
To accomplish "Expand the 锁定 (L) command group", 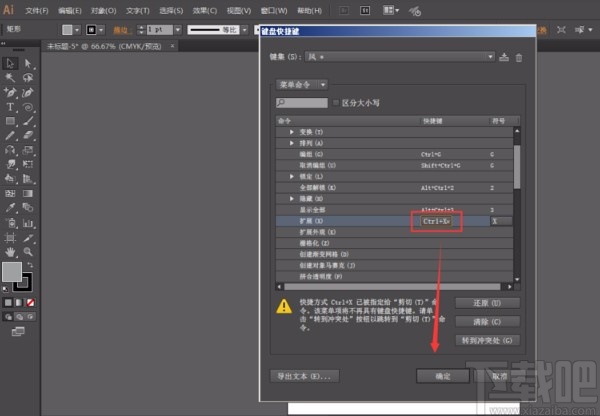I will click(x=292, y=176).
